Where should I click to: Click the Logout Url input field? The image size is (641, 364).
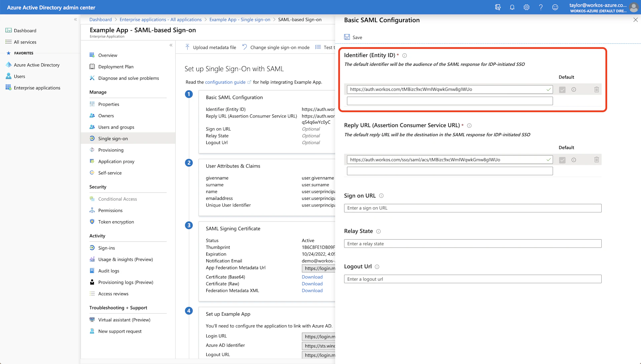(473, 279)
